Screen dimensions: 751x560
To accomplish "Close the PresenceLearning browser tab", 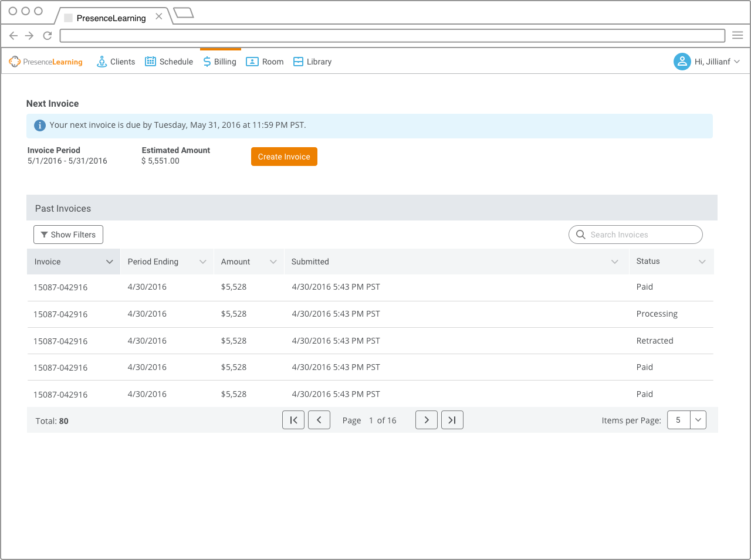I will coord(158,16).
